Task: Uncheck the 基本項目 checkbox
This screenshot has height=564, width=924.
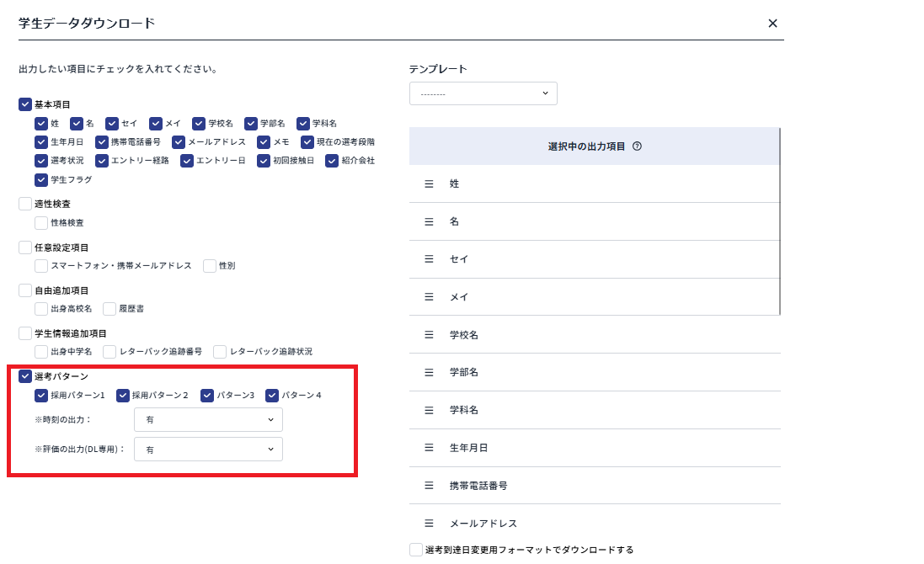Action: [25, 105]
